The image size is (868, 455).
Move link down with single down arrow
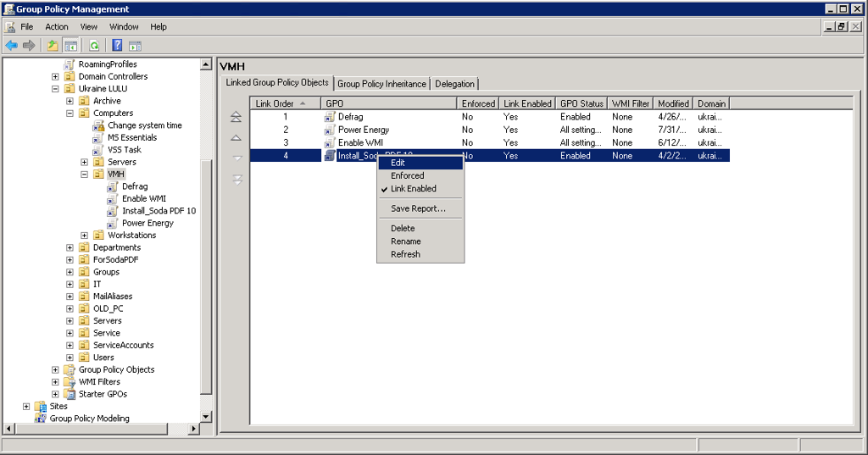237,158
